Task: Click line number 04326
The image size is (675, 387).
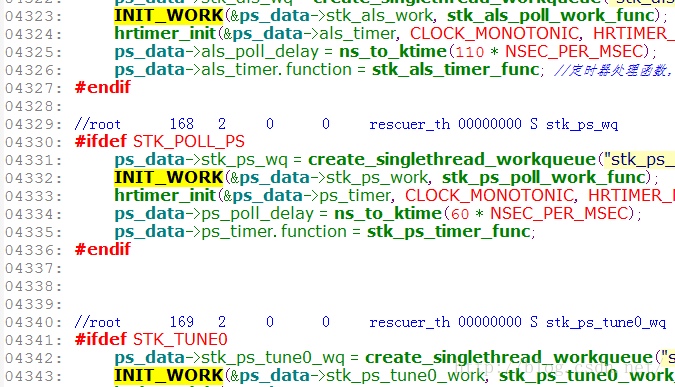Action: pos(33,71)
